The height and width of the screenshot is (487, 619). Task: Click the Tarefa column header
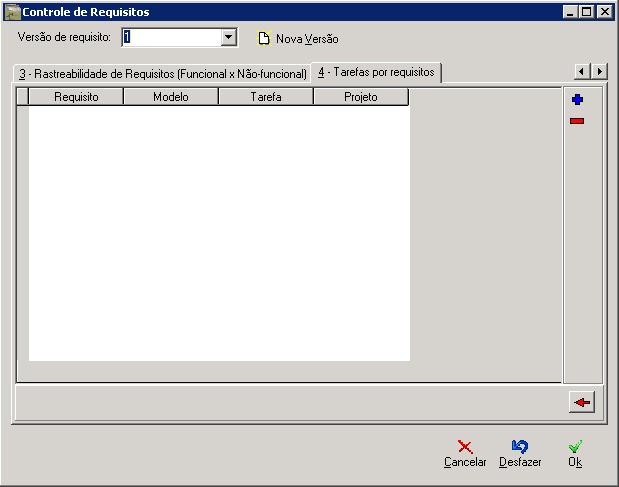[266, 97]
